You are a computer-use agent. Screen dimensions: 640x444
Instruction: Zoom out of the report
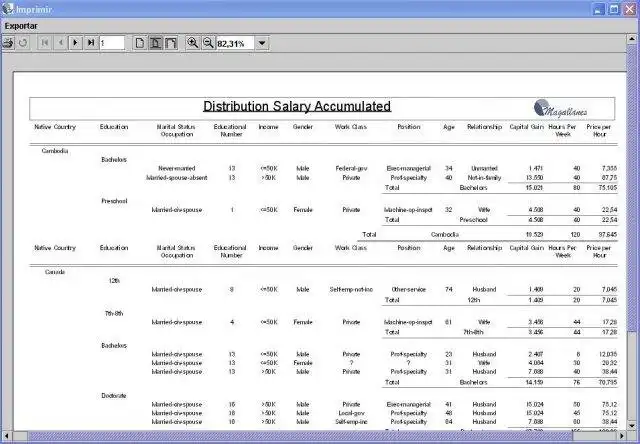pos(208,43)
